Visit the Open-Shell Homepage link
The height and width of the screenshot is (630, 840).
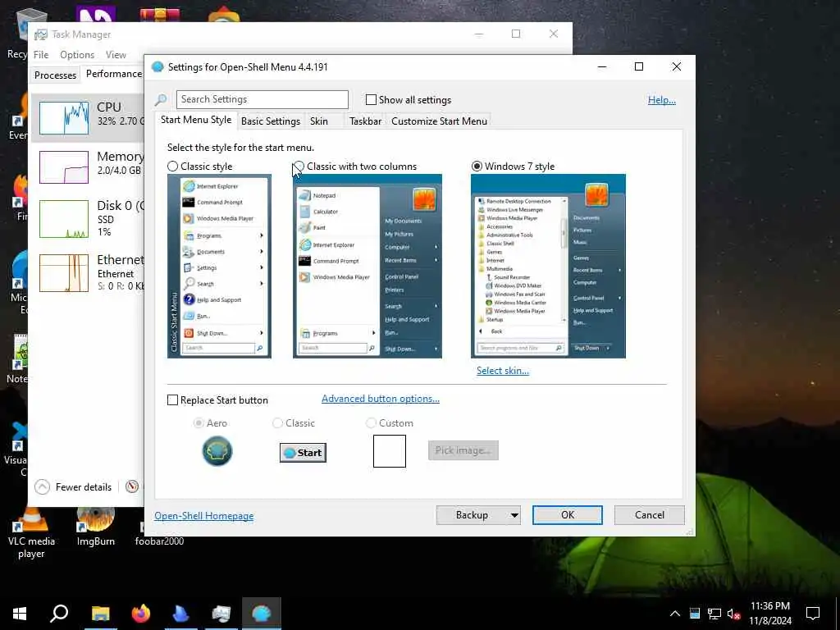tap(204, 516)
